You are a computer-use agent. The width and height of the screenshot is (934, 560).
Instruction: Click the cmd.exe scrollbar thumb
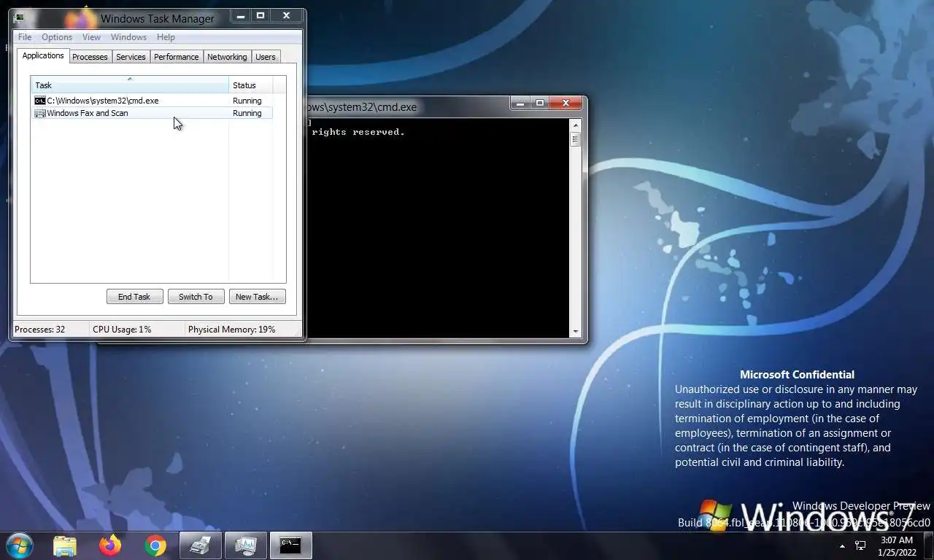tap(575, 139)
